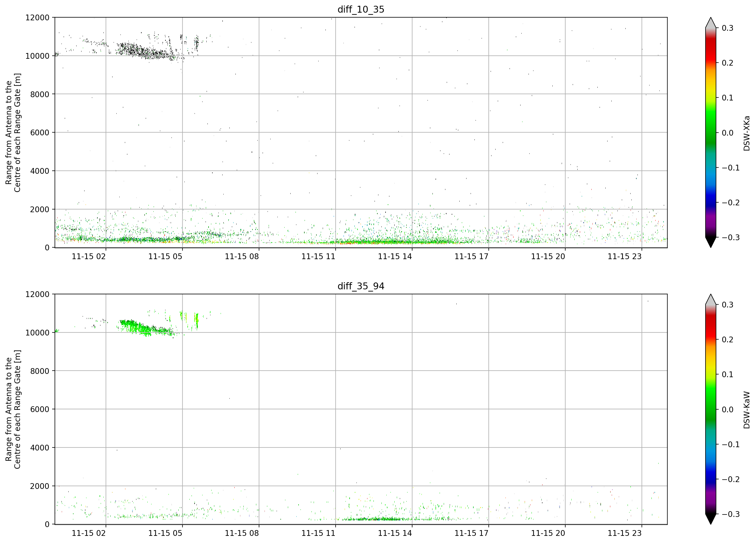Click '11-15 02' x-tick in diff_35_94 plot

89,533
